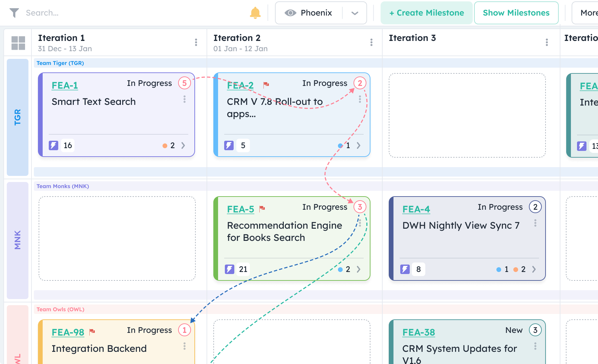Click the red flag on FEA-2

coord(266,84)
